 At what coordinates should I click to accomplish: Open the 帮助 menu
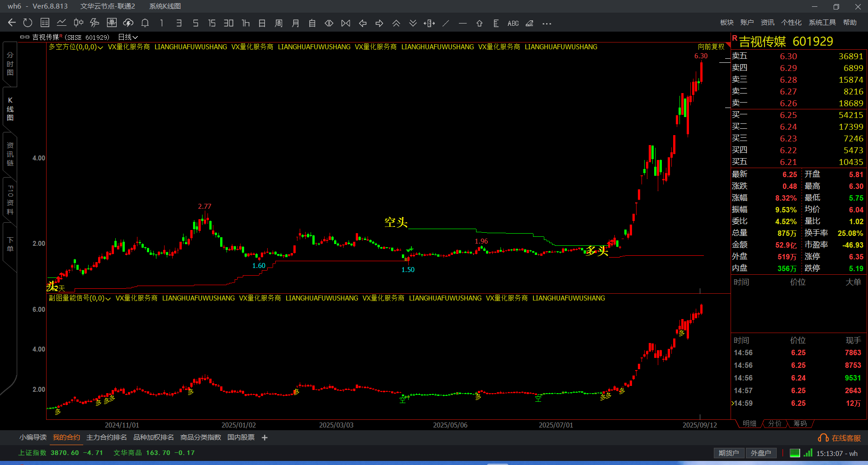[x=850, y=22]
